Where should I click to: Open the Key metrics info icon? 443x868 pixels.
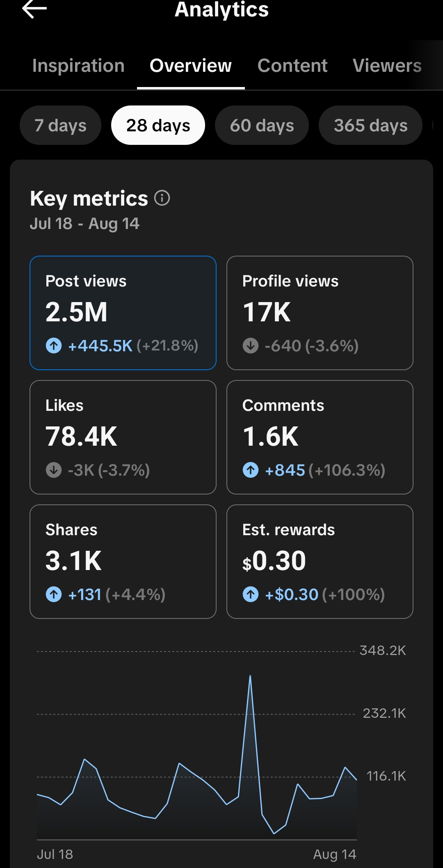click(x=162, y=198)
